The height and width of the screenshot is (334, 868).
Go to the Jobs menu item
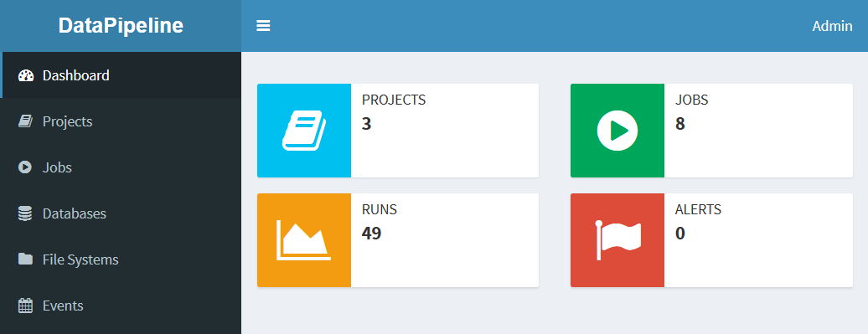(x=121, y=167)
